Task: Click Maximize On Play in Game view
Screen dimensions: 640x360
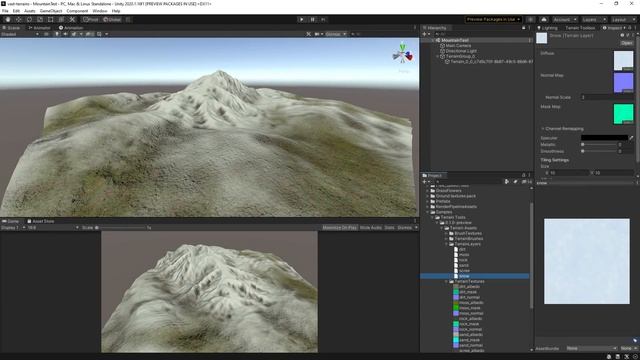Action: tap(340, 227)
